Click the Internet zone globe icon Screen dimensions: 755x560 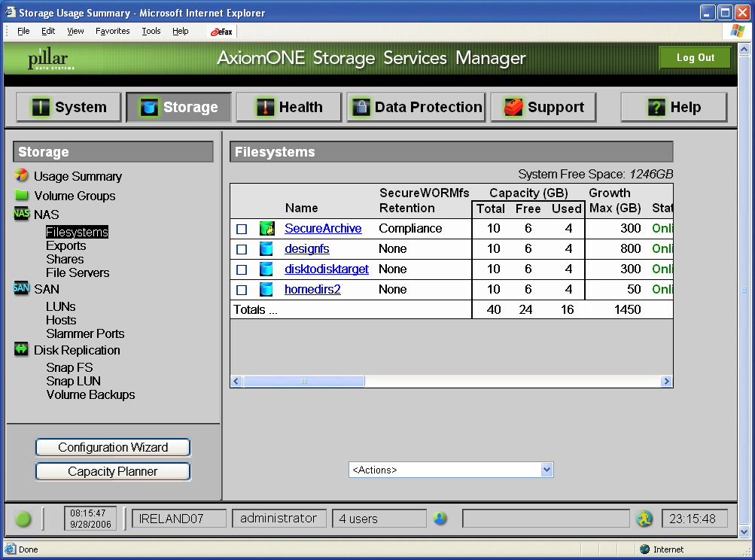(645, 549)
